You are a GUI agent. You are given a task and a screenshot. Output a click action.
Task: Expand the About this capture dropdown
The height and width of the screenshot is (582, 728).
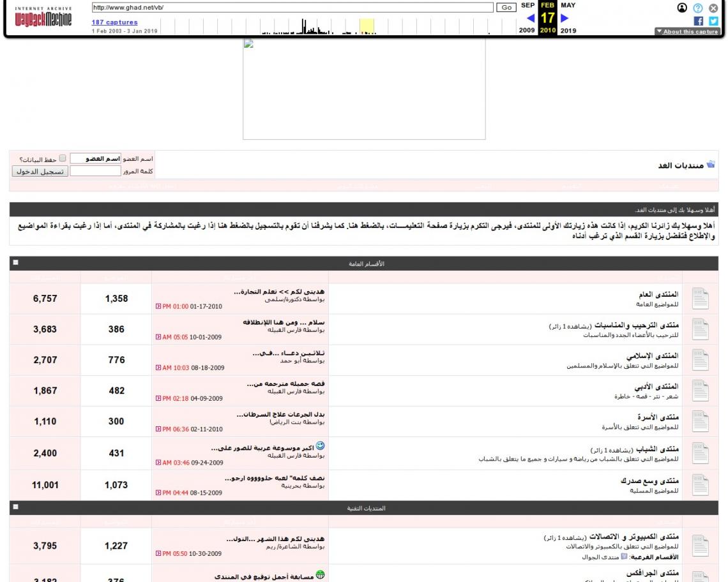(687, 31)
